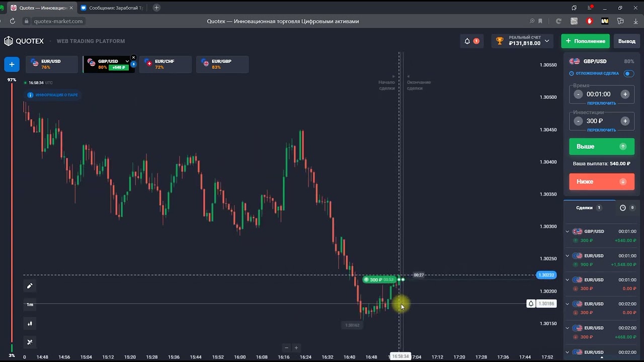Toggle the pending trade switch
This screenshot has width=644, height=362.
tap(629, 73)
